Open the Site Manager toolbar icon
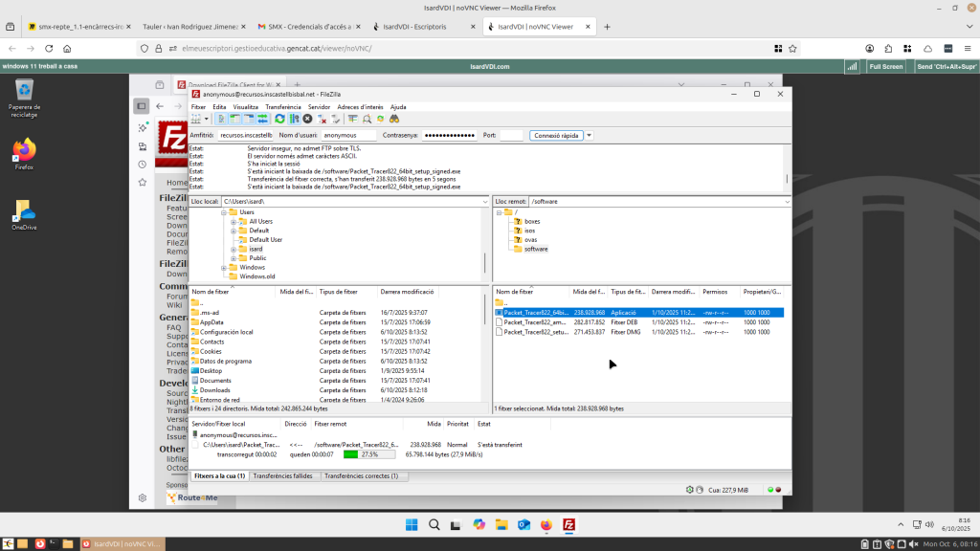The width and height of the screenshot is (980, 551). tap(195, 119)
